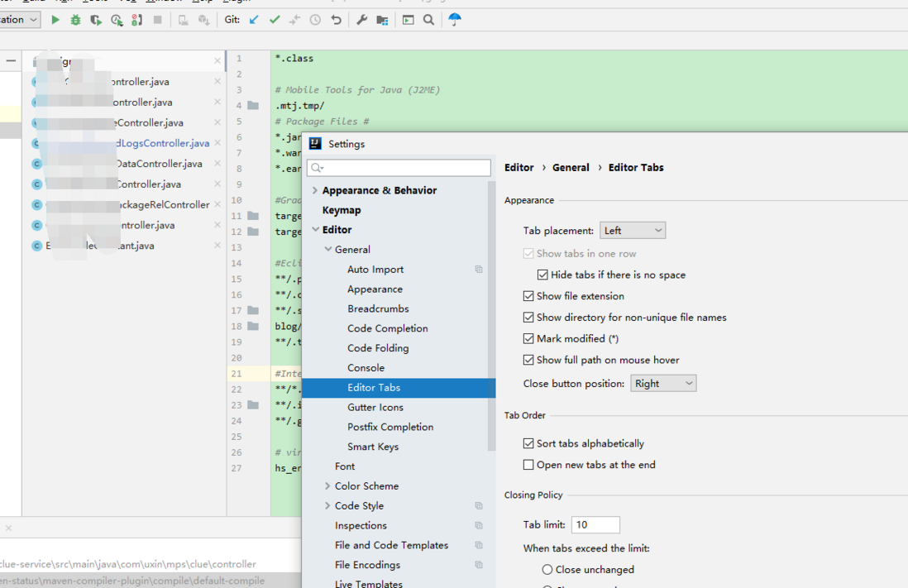
Task: Toggle Hide tabs if there is no space
Action: coord(542,275)
